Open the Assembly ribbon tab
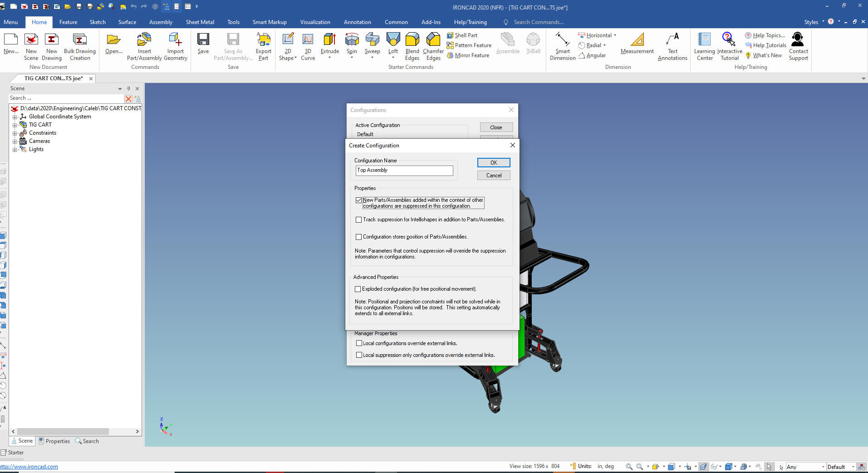The width and height of the screenshot is (868, 473). [161, 22]
